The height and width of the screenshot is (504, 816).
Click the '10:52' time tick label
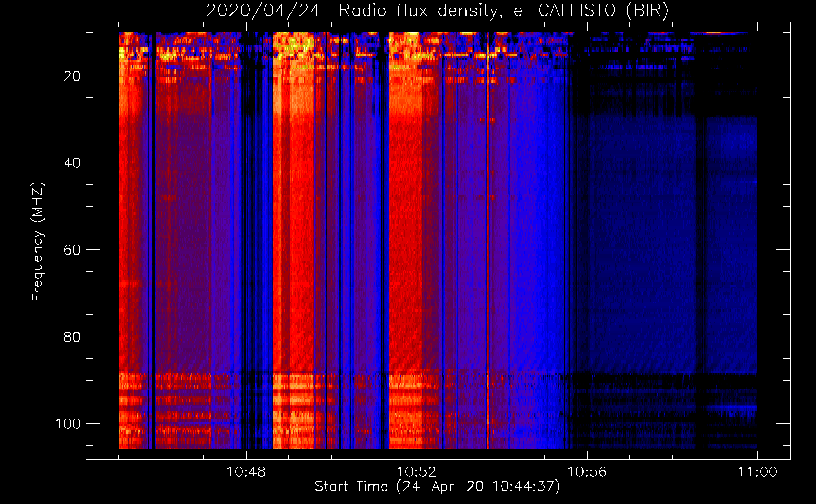417,472
